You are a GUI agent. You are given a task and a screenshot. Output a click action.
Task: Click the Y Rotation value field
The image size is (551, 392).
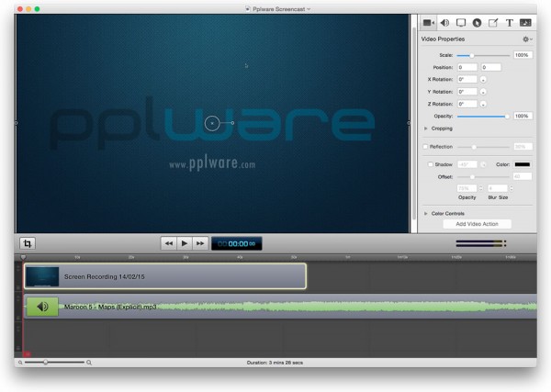467,92
